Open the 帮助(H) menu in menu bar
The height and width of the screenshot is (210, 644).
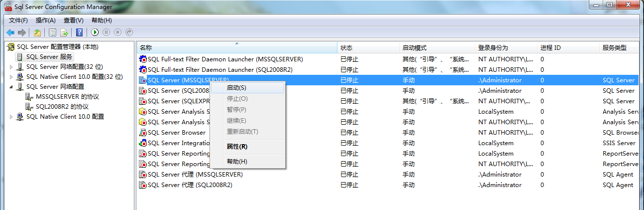click(x=102, y=20)
